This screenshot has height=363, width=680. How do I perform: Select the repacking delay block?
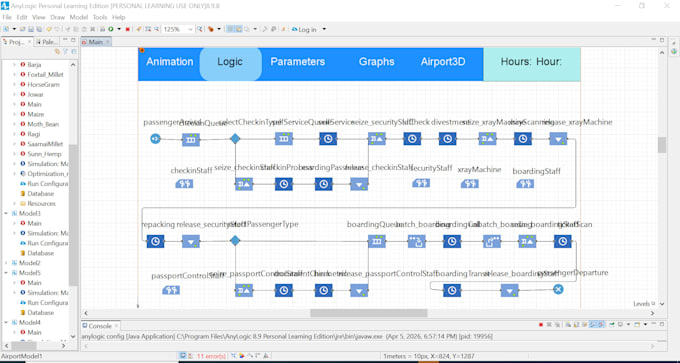coord(155,241)
